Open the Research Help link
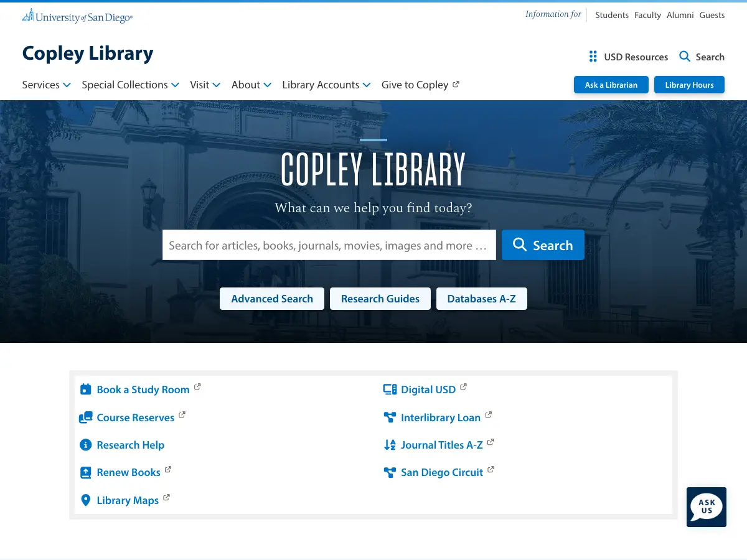This screenshot has height=560, width=747. 131,445
